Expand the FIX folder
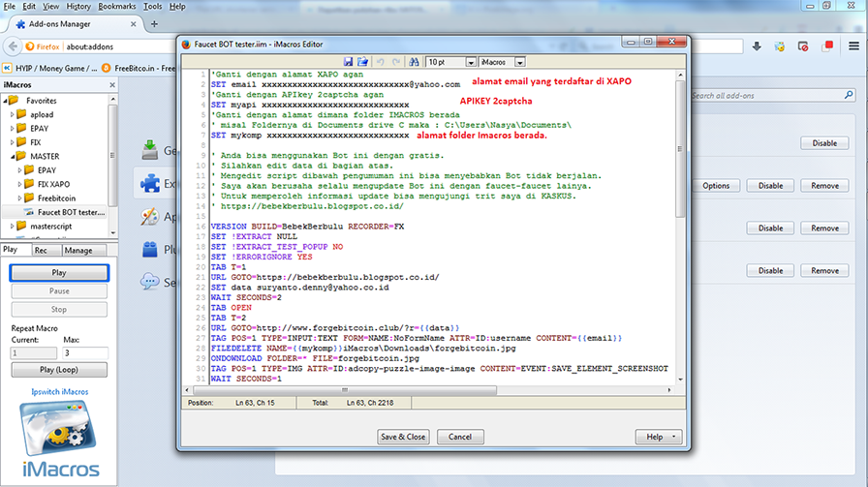 pyautogui.click(x=13, y=142)
